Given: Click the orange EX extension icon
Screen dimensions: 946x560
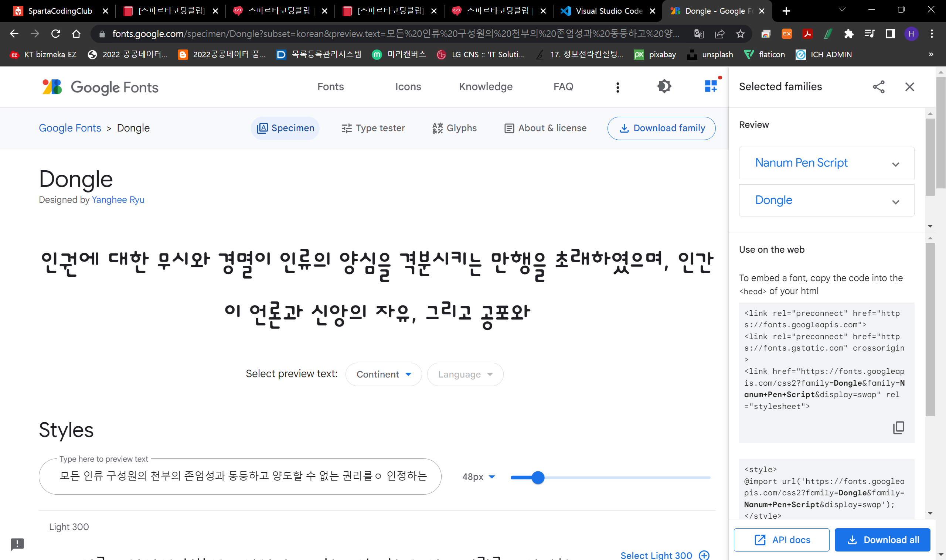Looking at the screenshot, I should 787,34.
